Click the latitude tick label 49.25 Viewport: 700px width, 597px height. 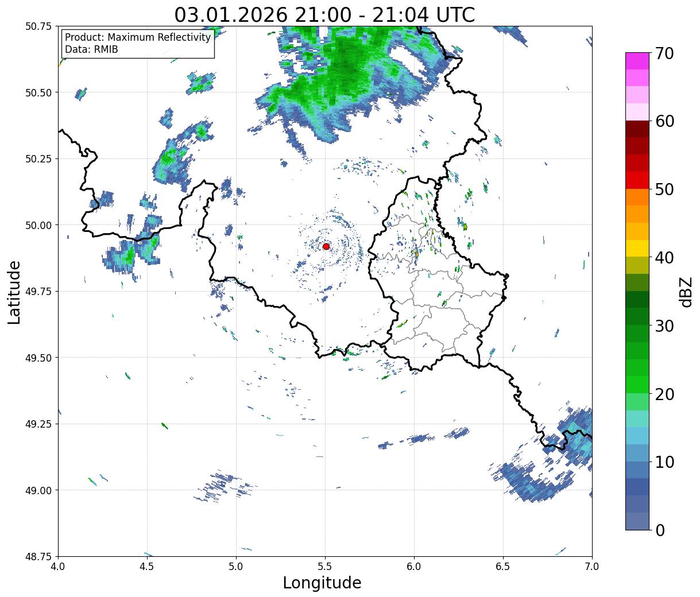click(38, 424)
